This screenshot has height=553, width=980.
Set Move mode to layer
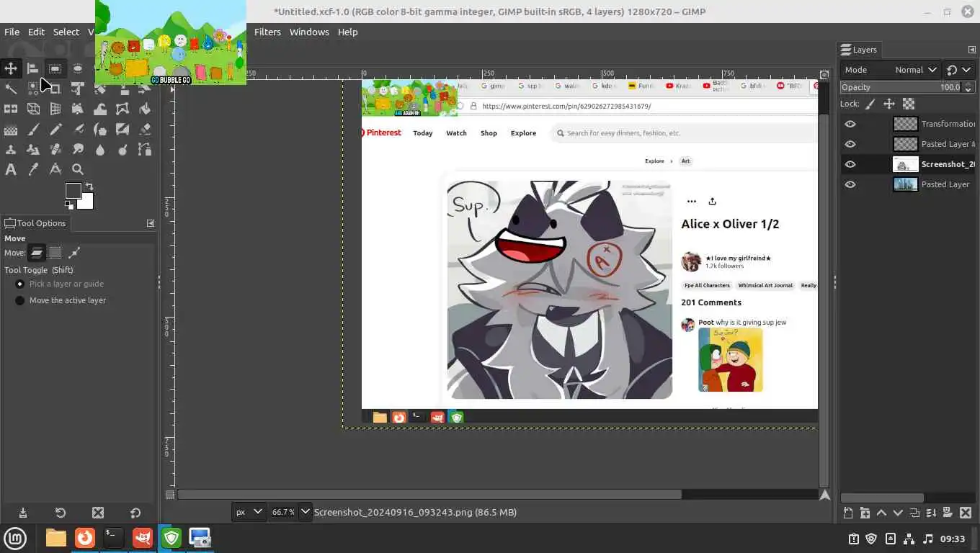[37, 253]
